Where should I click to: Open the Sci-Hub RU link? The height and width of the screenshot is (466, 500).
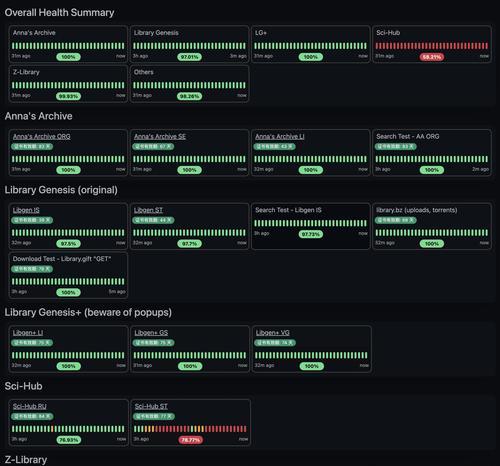click(30, 406)
